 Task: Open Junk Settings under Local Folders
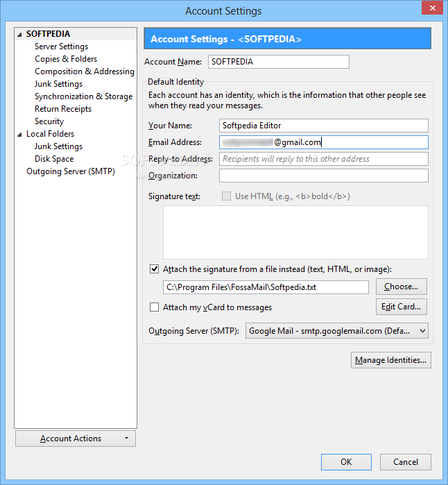[x=58, y=146]
